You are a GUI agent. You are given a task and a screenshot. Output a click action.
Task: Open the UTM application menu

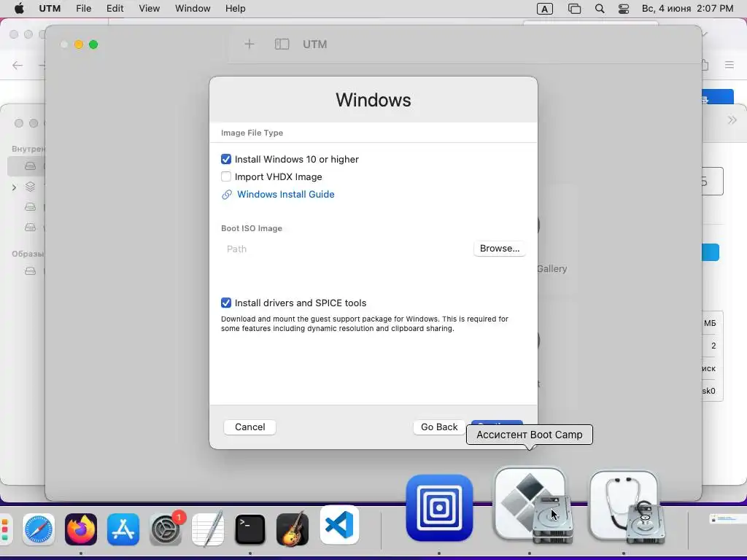click(50, 9)
